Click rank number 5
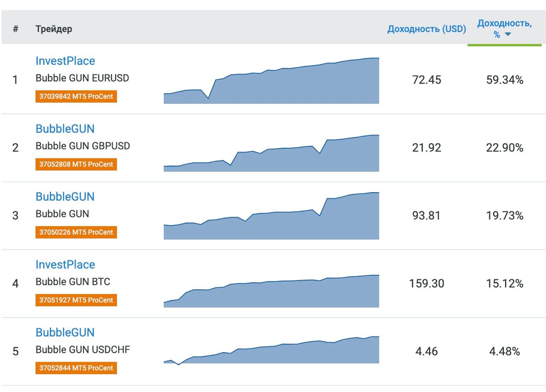546x392 pixels. [x=15, y=352]
